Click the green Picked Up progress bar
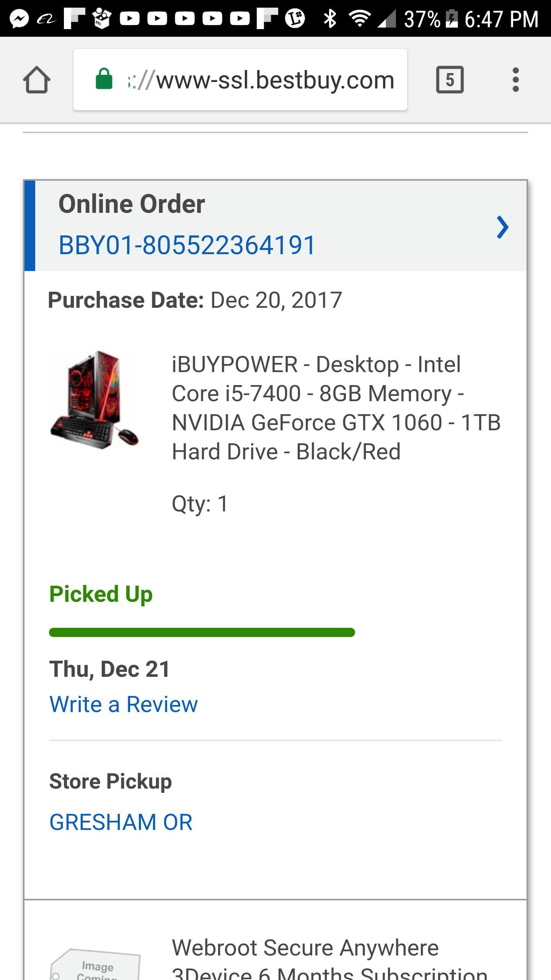This screenshot has height=980, width=551. (202, 632)
